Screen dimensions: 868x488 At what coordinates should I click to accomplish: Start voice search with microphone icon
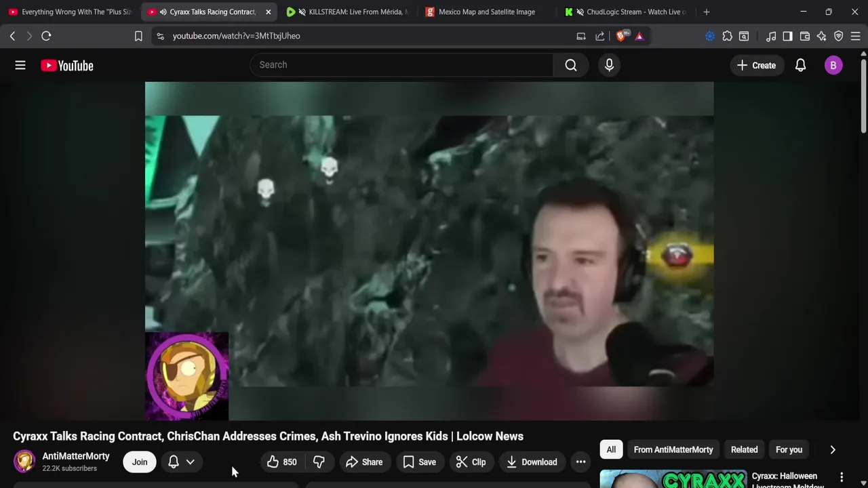[x=609, y=65]
